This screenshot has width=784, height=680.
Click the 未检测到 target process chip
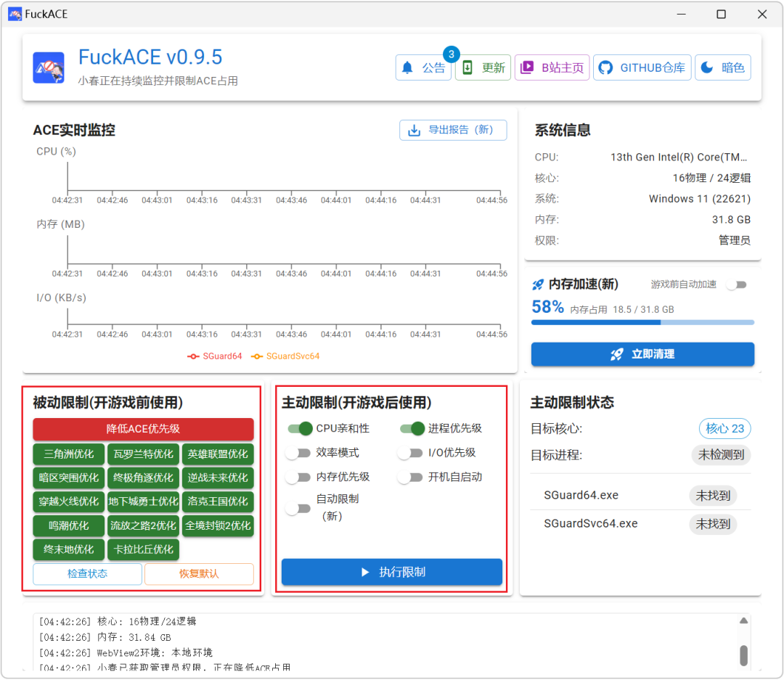pos(721,455)
